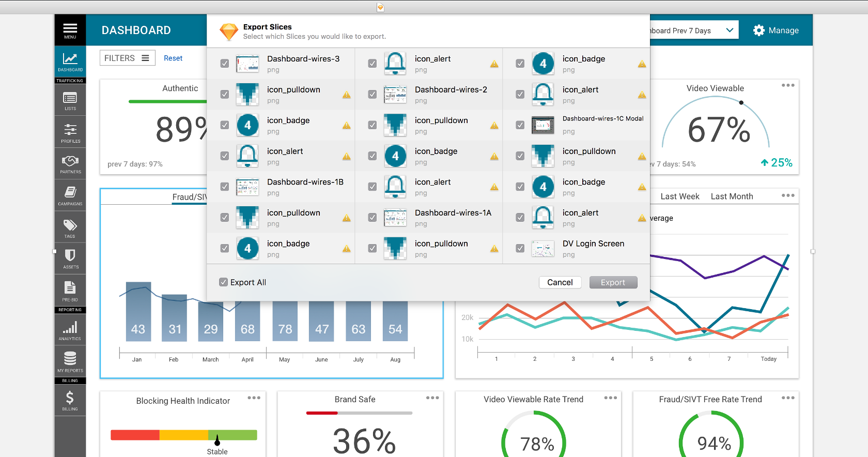Switch to the Last Month tab
Image resolution: width=868 pixels, height=457 pixels.
(x=732, y=196)
